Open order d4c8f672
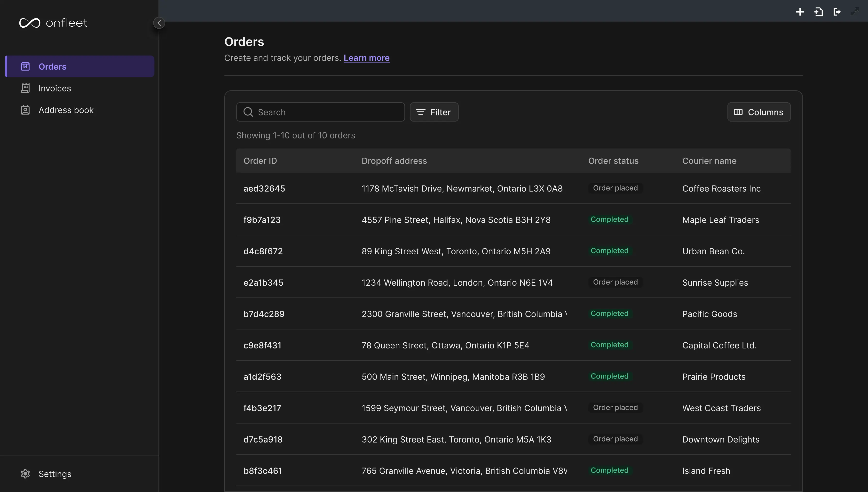Screen dimensions: 868x492 [263, 251]
